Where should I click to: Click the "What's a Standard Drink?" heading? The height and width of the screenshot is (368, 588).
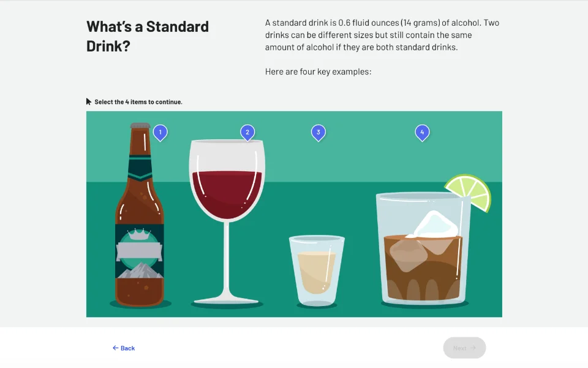[148, 36]
